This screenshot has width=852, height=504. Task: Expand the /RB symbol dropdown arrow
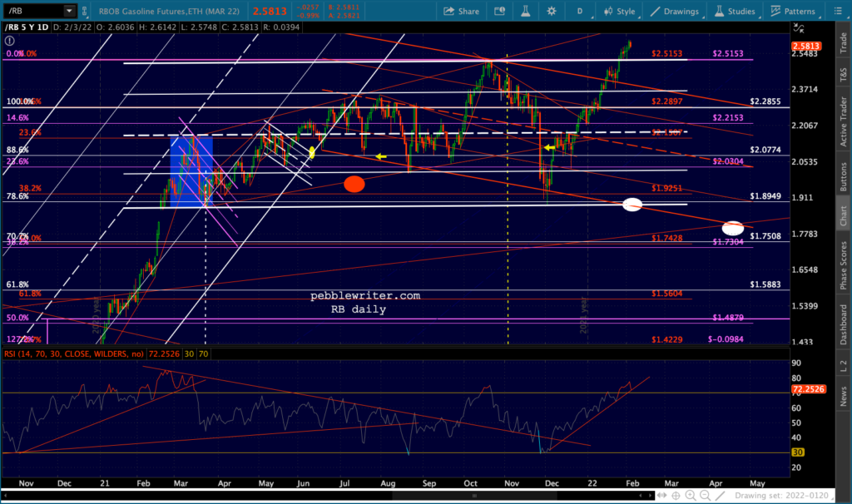point(69,11)
